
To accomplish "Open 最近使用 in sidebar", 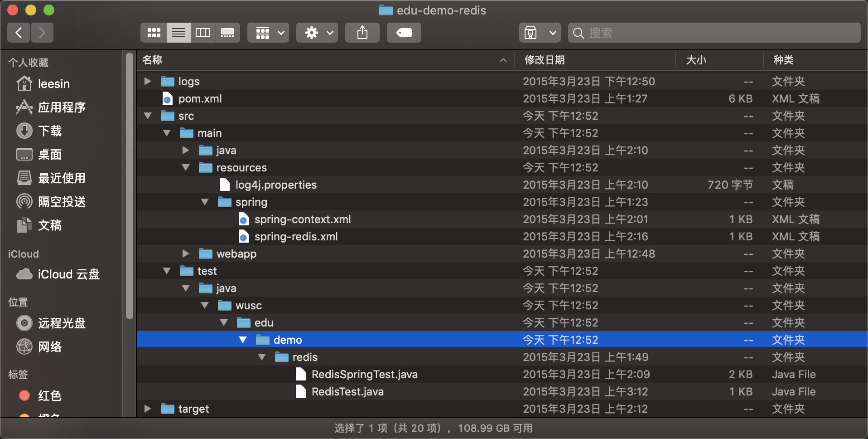I will click(x=51, y=178).
